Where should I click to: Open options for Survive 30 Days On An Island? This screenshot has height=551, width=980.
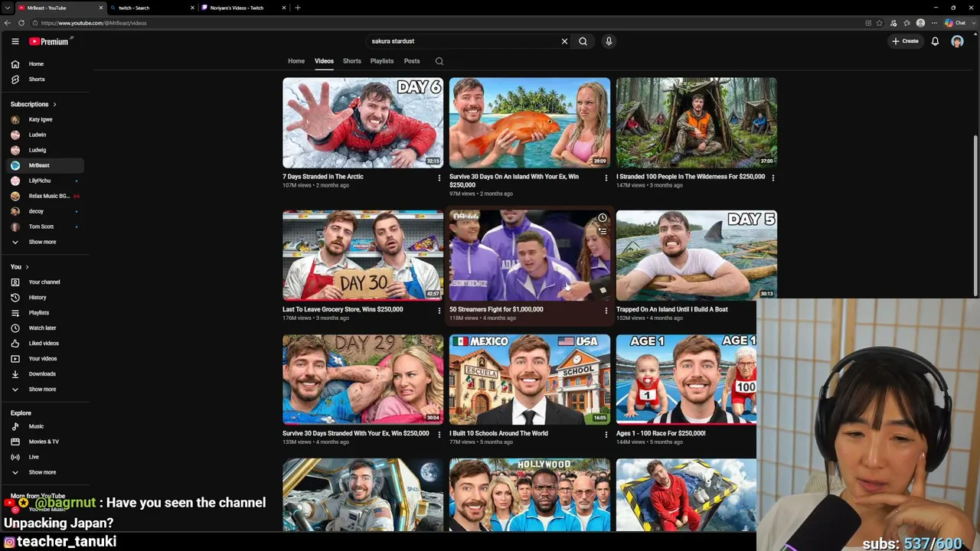(x=606, y=178)
